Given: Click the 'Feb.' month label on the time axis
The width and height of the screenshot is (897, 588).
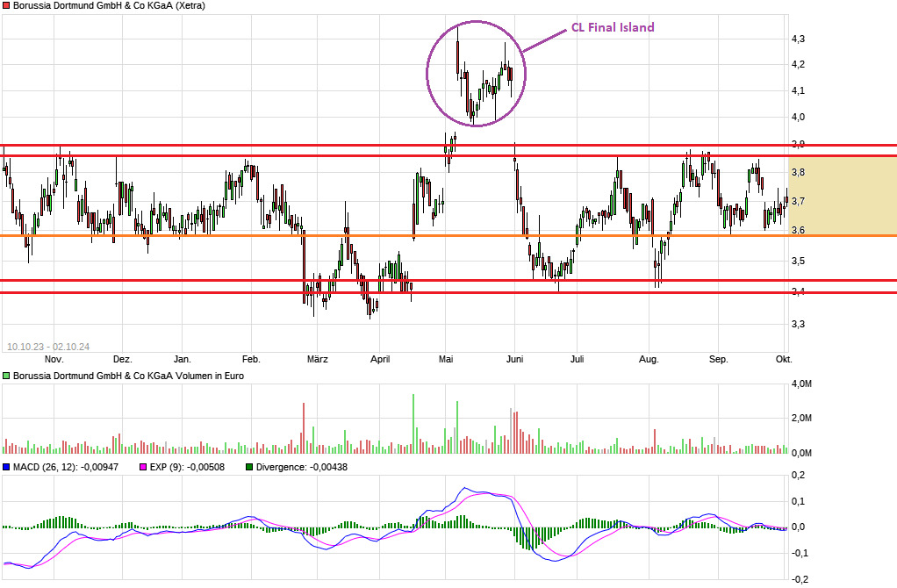Looking at the screenshot, I should coord(251,359).
